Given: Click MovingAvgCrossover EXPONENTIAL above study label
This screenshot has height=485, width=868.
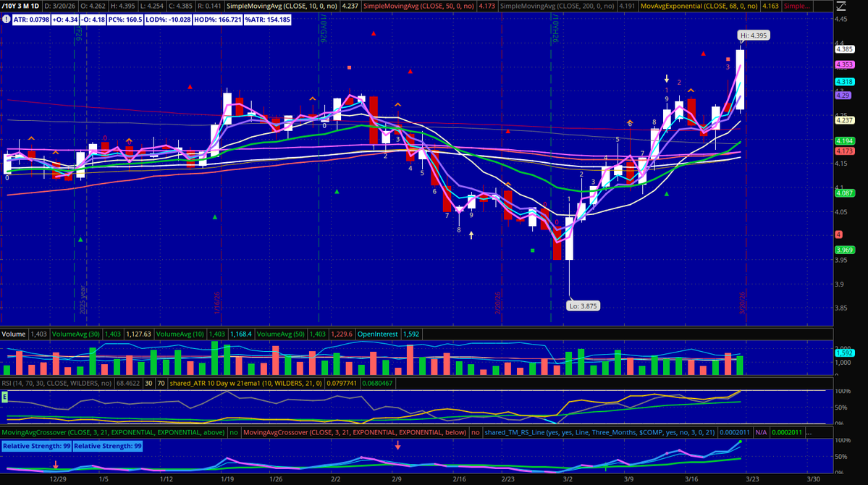Looking at the screenshot, I should (113, 432).
